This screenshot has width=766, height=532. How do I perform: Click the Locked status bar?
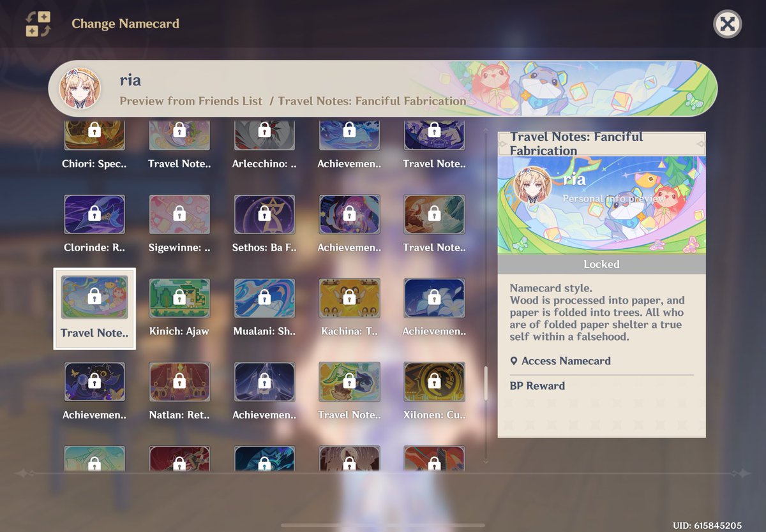coord(601,264)
